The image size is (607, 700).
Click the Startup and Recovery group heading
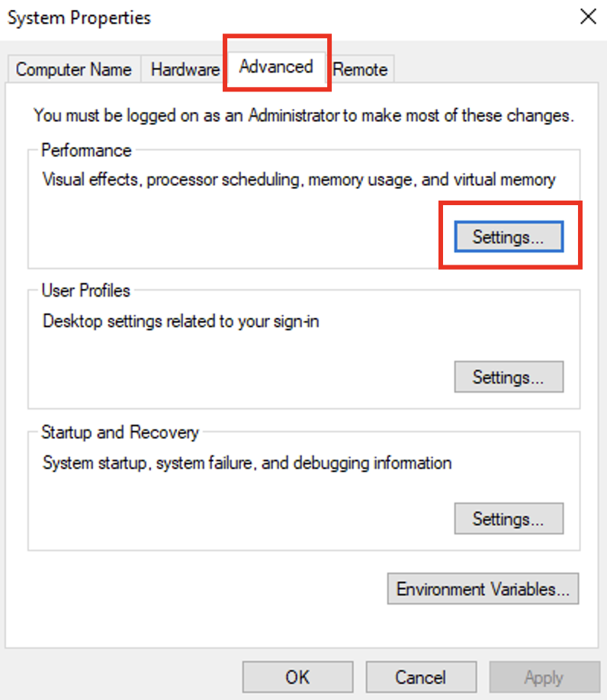point(120,432)
